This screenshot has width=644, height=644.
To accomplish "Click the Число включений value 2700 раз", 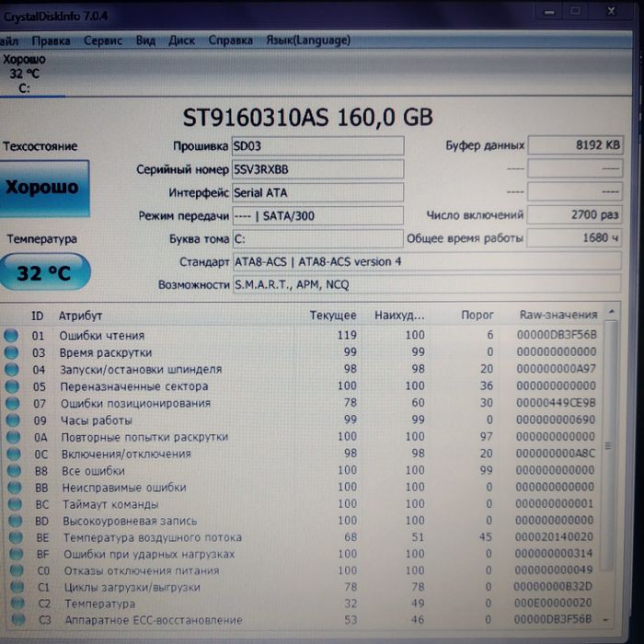I will click(575, 214).
